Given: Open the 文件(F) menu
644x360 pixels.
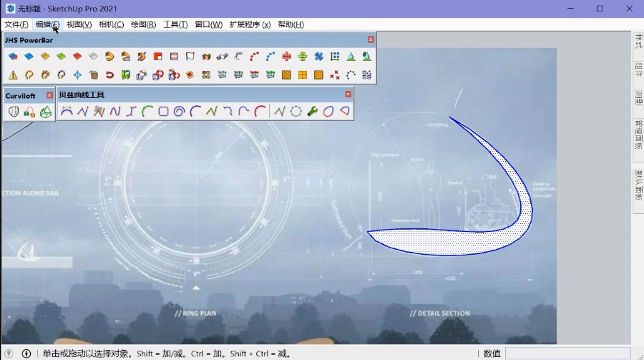Looking at the screenshot, I should point(16,24).
